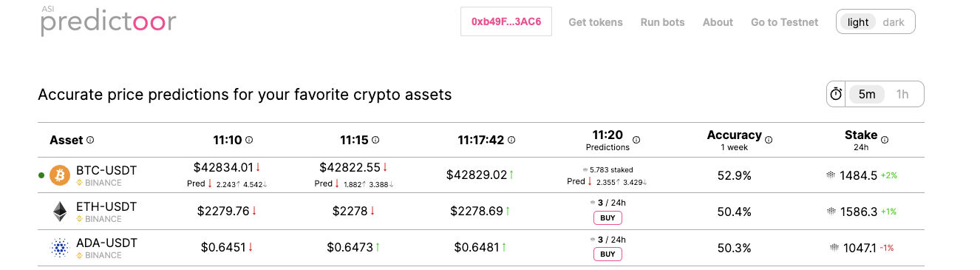Click info icon beside Stake header
Screen dimensions: 980x270
(885, 139)
